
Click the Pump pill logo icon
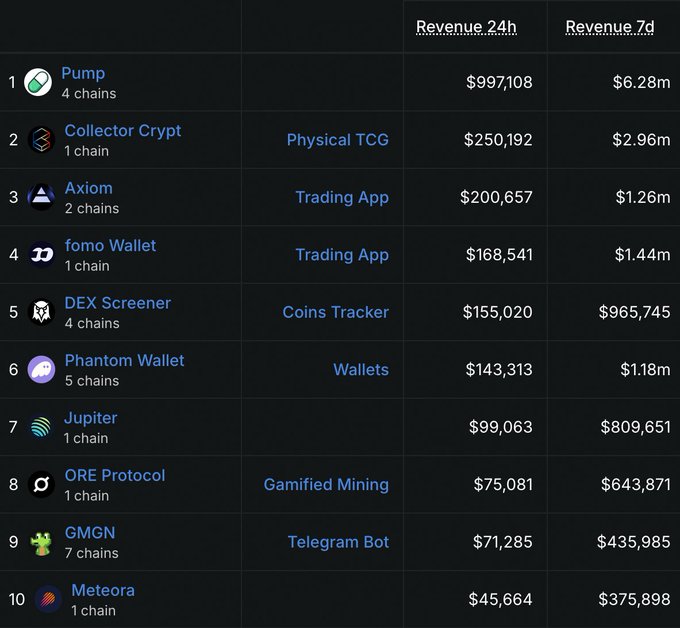point(38,82)
